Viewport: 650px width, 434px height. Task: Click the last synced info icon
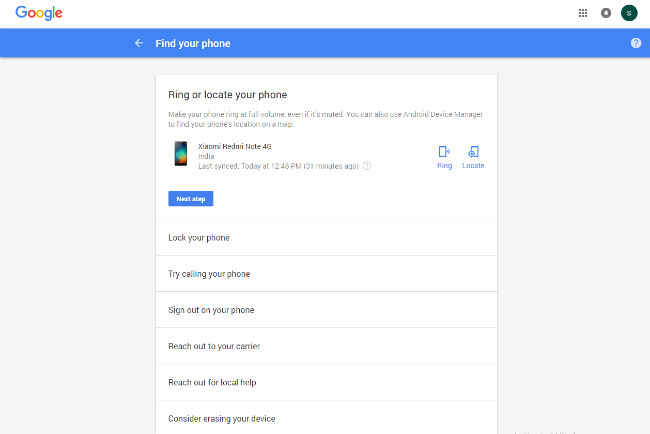tap(366, 166)
